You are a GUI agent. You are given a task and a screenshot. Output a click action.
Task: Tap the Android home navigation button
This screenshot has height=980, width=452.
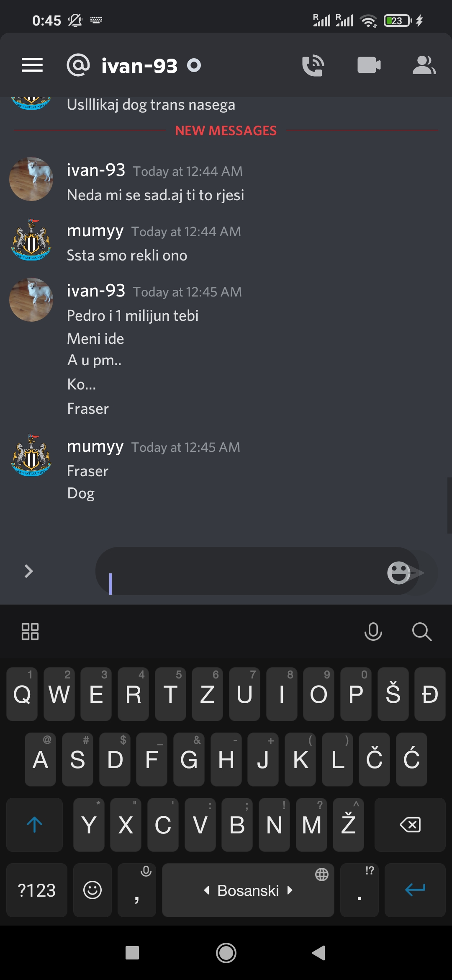click(x=226, y=953)
